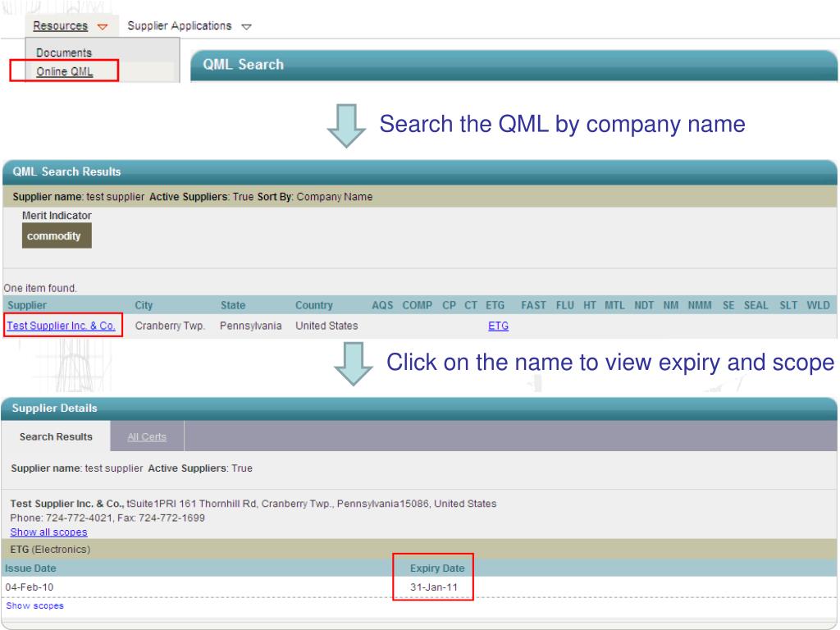Click the NM column header
This screenshot has height=630, width=840.
coord(671,305)
